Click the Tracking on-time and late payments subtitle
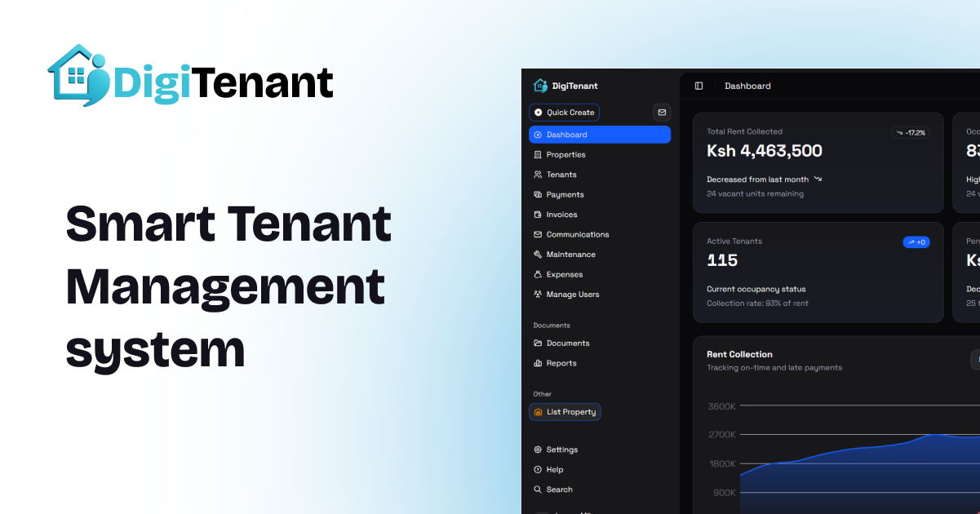 point(774,368)
